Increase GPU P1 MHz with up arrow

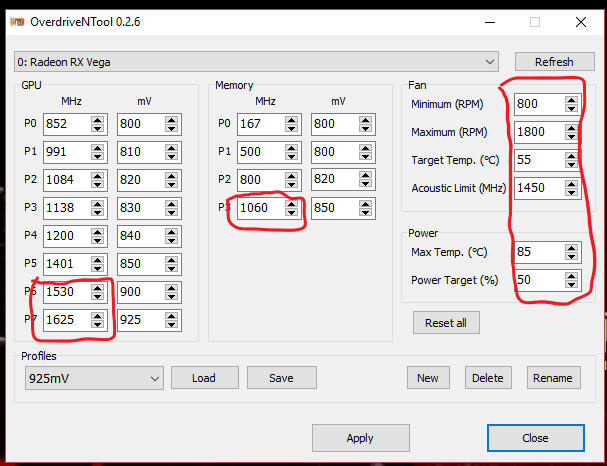pos(98,148)
